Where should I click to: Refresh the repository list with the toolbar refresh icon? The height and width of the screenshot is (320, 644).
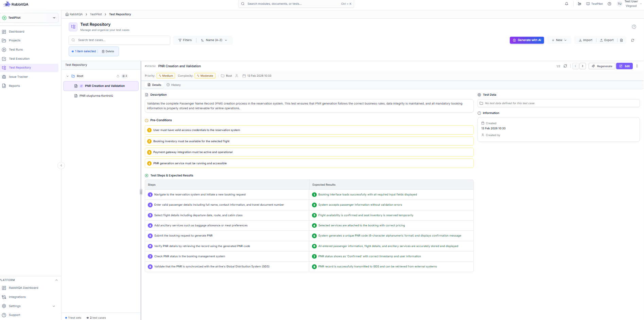click(632, 40)
